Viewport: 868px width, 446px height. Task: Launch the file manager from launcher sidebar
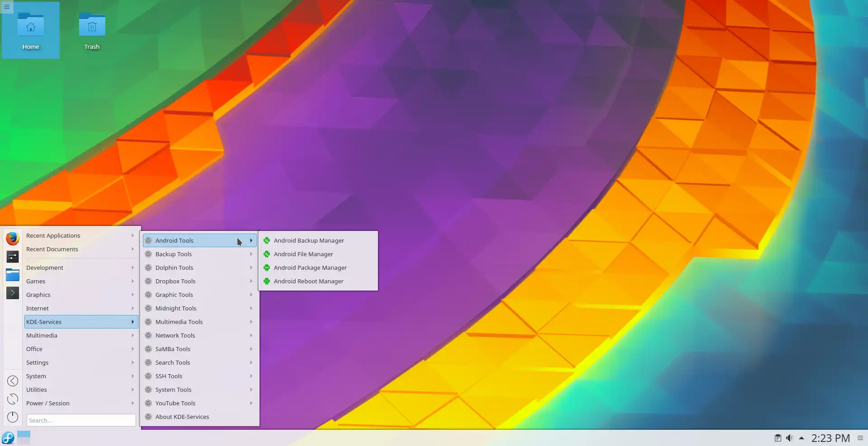(13, 275)
